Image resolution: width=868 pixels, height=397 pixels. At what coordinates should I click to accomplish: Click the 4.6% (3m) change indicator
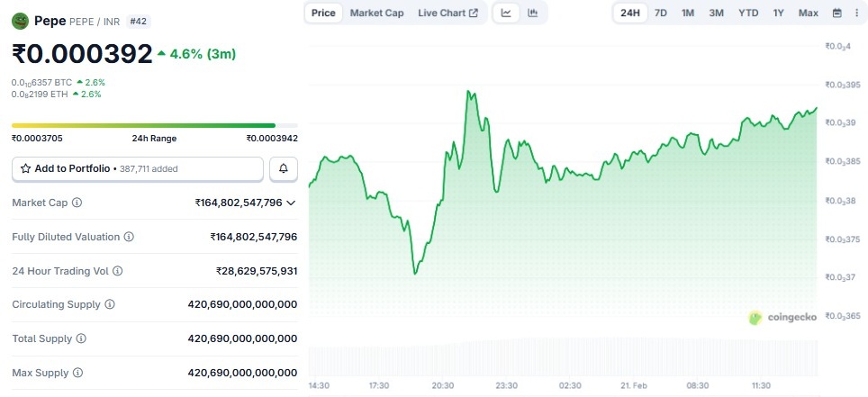click(196, 54)
